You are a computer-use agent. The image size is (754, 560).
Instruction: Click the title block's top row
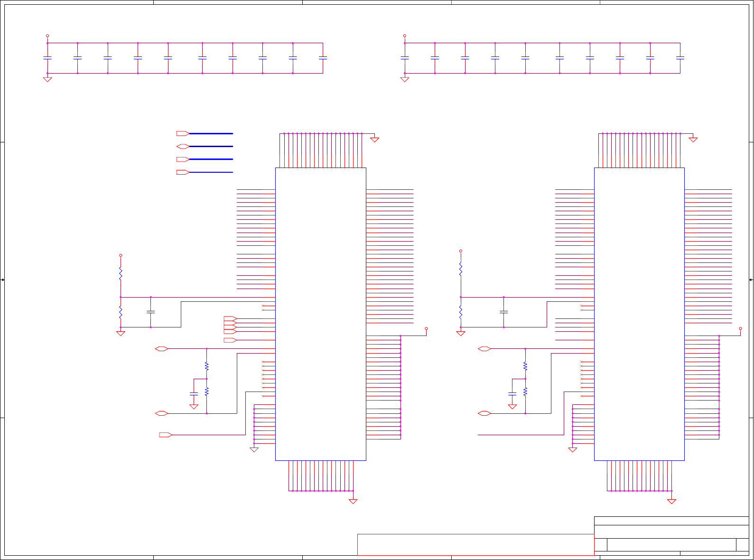click(x=671, y=521)
